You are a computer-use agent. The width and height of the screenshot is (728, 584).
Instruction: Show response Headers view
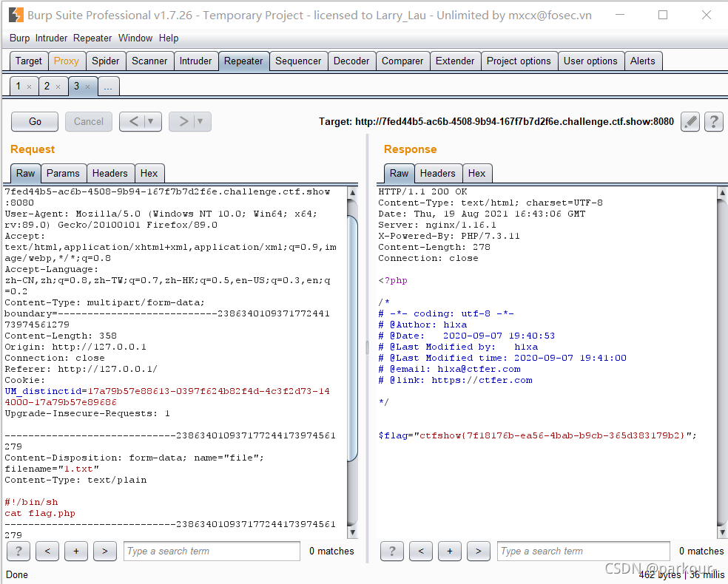[x=438, y=174]
